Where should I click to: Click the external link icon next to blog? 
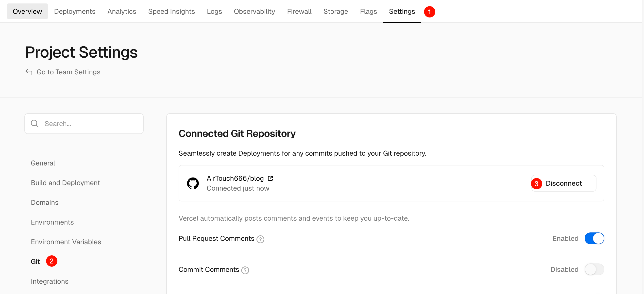pos(270,178)
